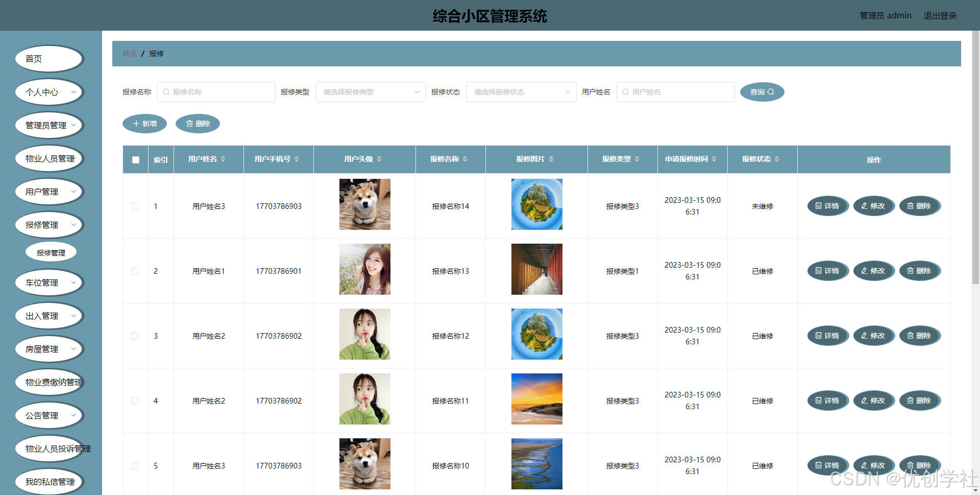Open the corridor repair image in row 2
Image resolution: width=980 pixels, height=495 pixels.
click(537, 269)
